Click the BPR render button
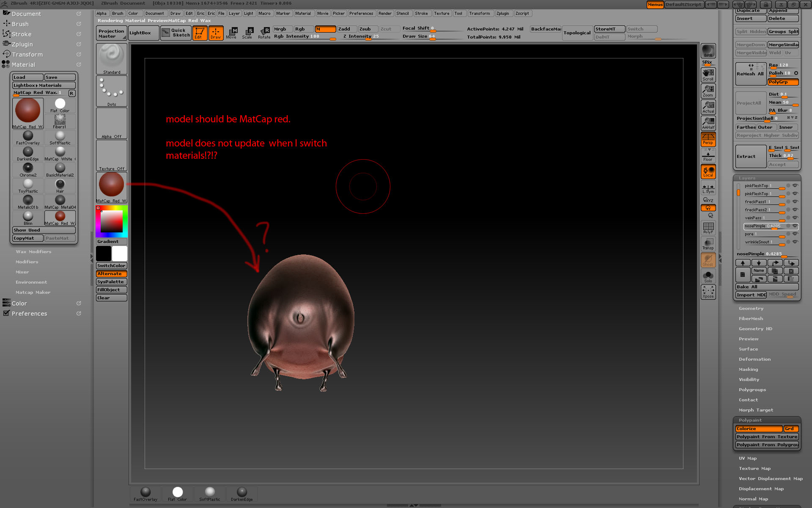This screenshot has height=508, width=812. click(x=708, y=51)
